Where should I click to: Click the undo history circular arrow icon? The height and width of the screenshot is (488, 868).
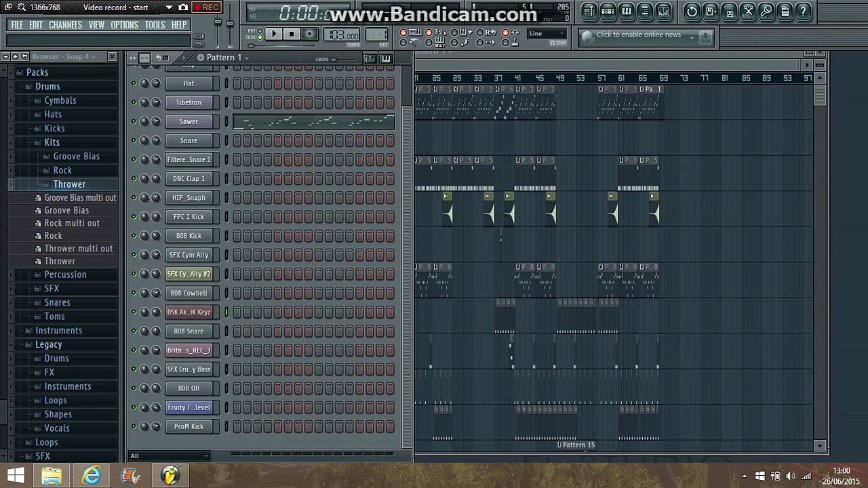[692, 11]
